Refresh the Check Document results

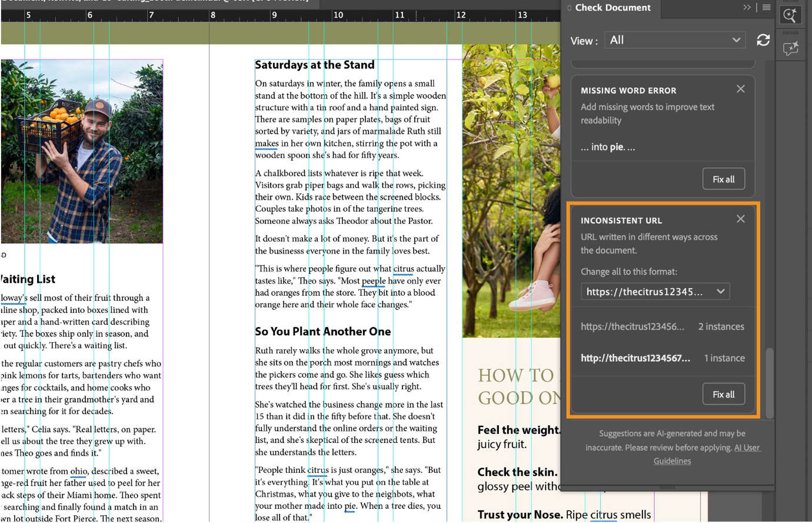coord(763,40)
